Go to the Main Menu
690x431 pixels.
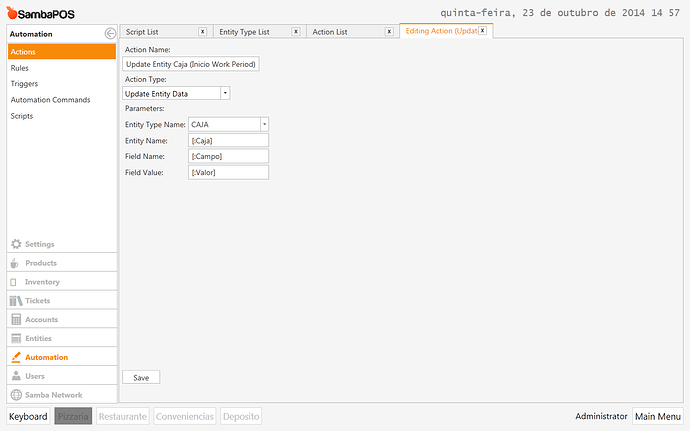658,416
